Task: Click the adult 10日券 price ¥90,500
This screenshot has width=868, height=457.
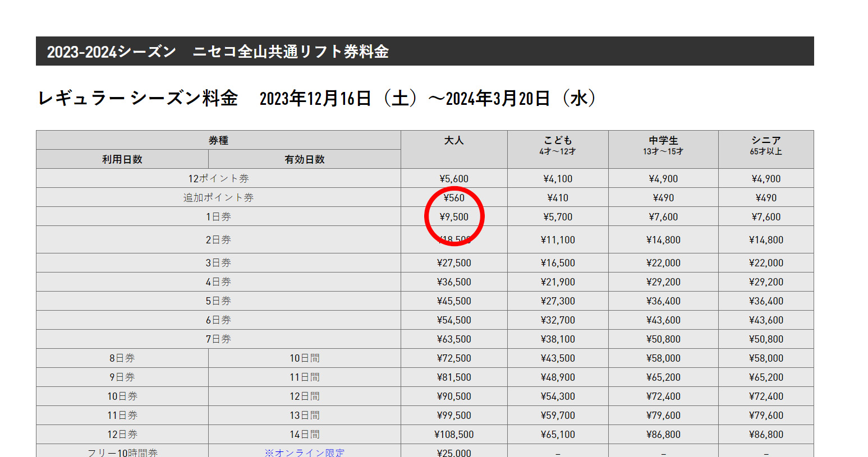Action: [x=454, y=396]
